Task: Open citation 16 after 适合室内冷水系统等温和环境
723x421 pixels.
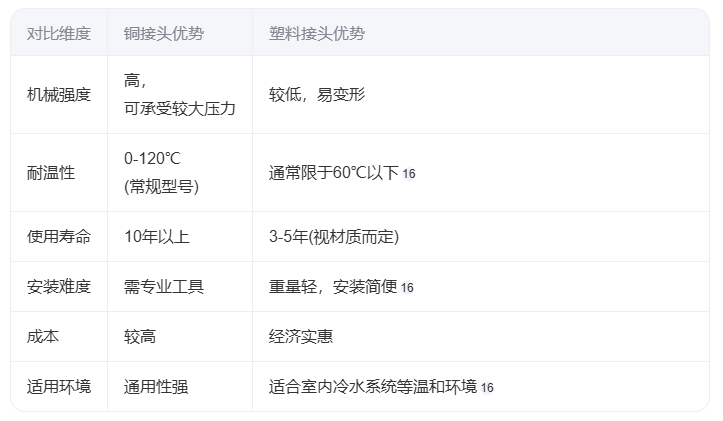Action: [x=487, y=388]
